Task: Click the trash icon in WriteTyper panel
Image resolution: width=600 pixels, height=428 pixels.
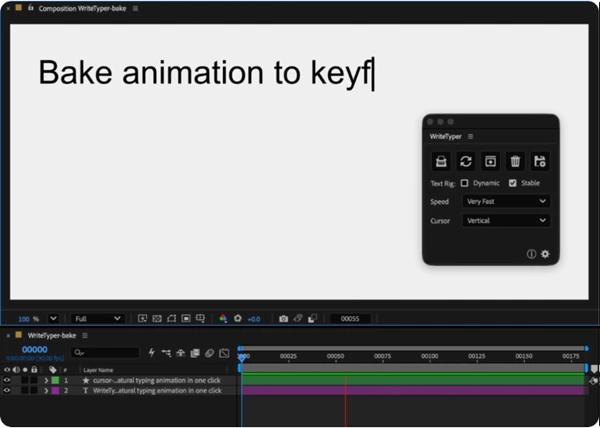Action: click(x=515, y=161)
